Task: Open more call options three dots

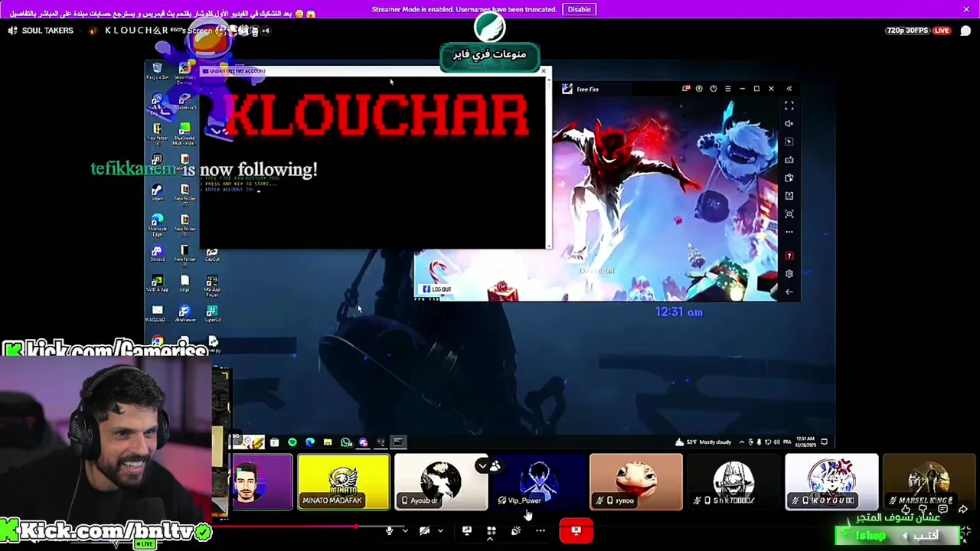Action: click(x=541, y=530)
